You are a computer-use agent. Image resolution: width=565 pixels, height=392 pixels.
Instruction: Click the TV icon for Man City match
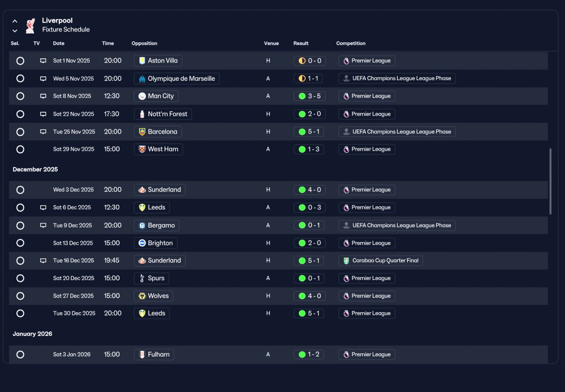(43, 96)
